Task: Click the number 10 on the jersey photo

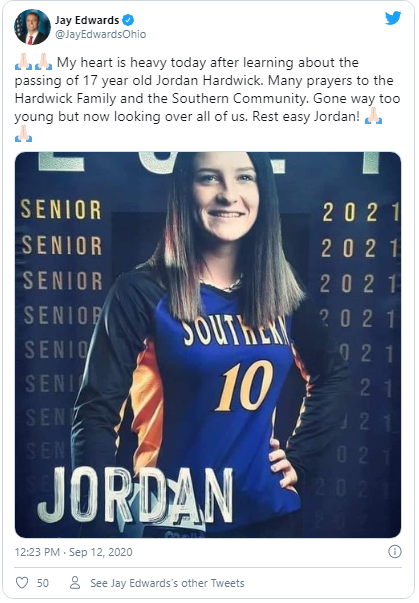Action: click(x=244, y=386)
